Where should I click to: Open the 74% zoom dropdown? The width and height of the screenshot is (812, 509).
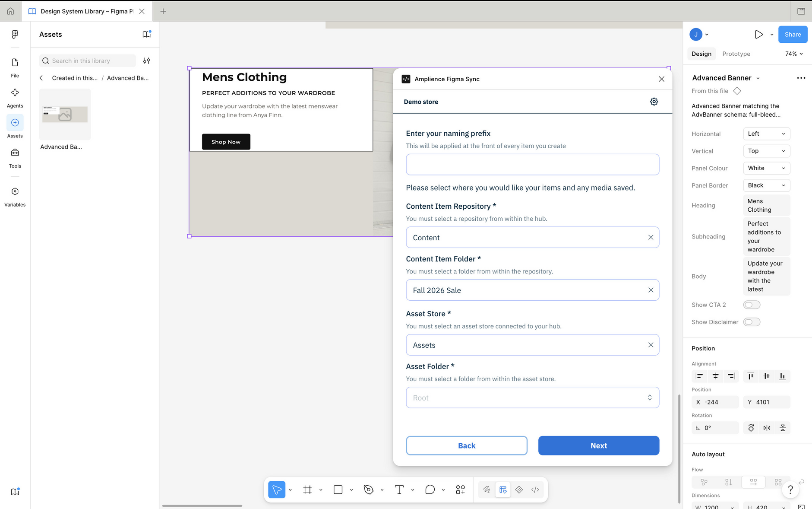coord(794,54)
